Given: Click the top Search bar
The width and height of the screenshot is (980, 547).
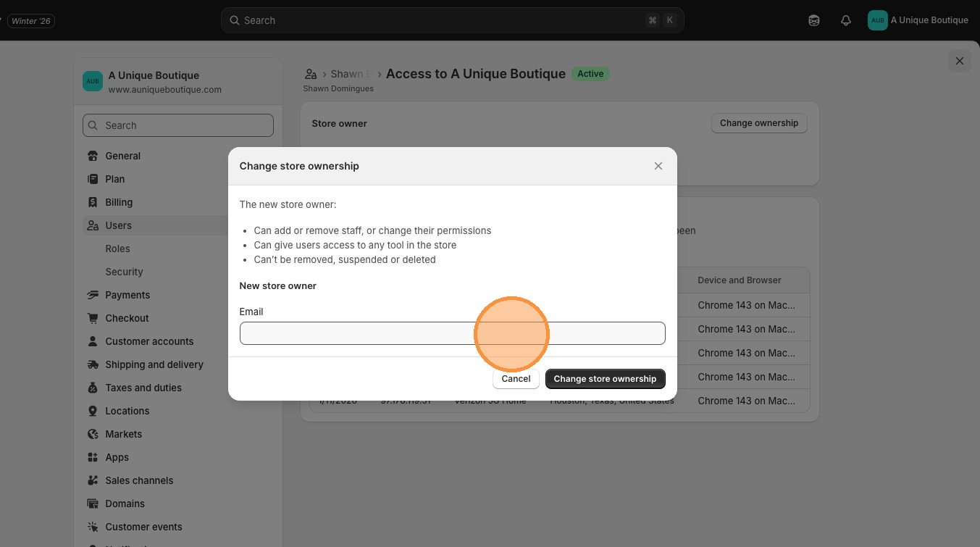Looking at the screenshot, I should [452, 20].
